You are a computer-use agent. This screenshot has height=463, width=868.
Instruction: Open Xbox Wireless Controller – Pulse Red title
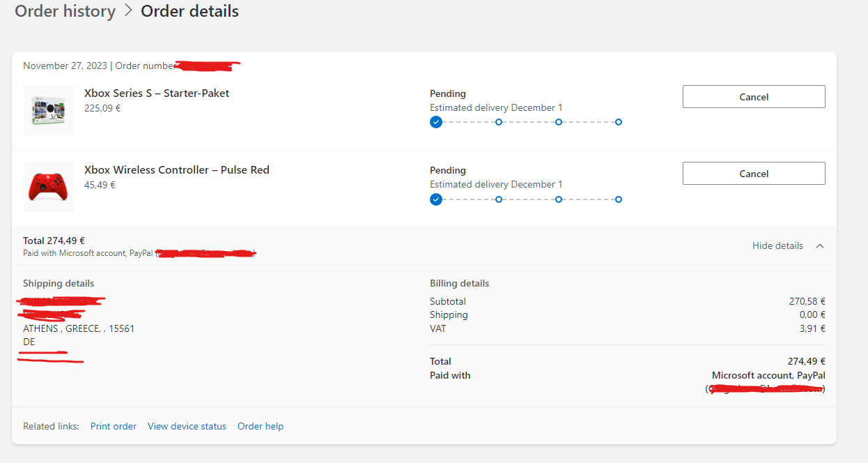pyautogui.click(x=177, y=170)
